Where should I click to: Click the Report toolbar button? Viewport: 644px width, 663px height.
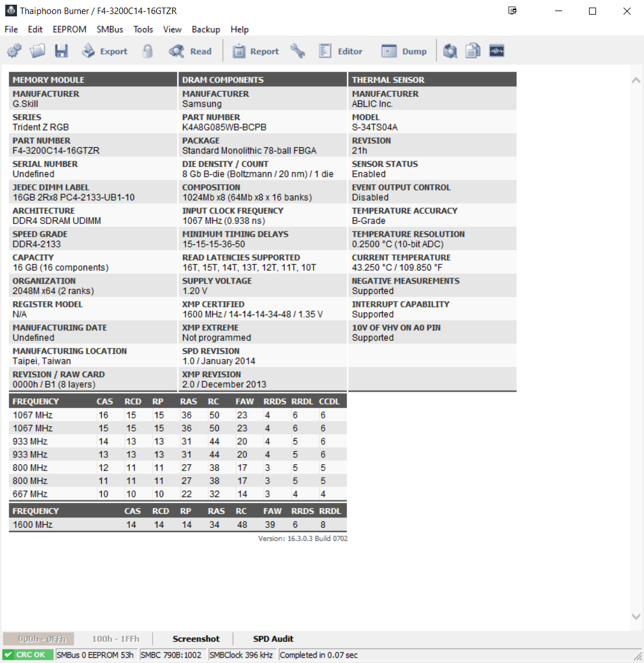click(256, 51)
